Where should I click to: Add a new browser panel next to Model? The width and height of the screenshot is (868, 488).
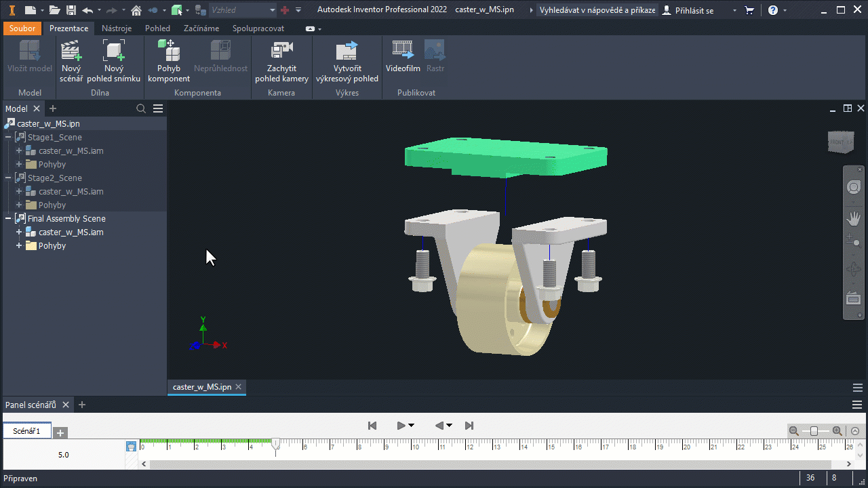click(x=53, y=108)
